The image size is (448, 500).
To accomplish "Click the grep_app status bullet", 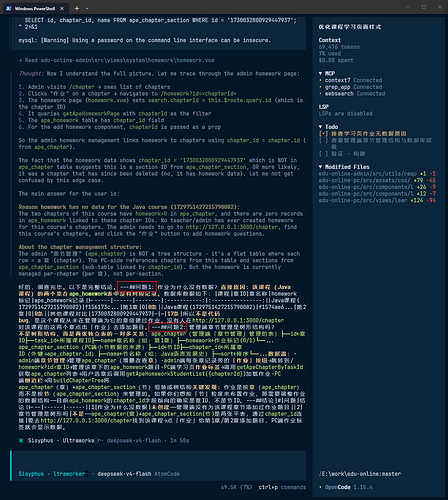I will 320,87.
